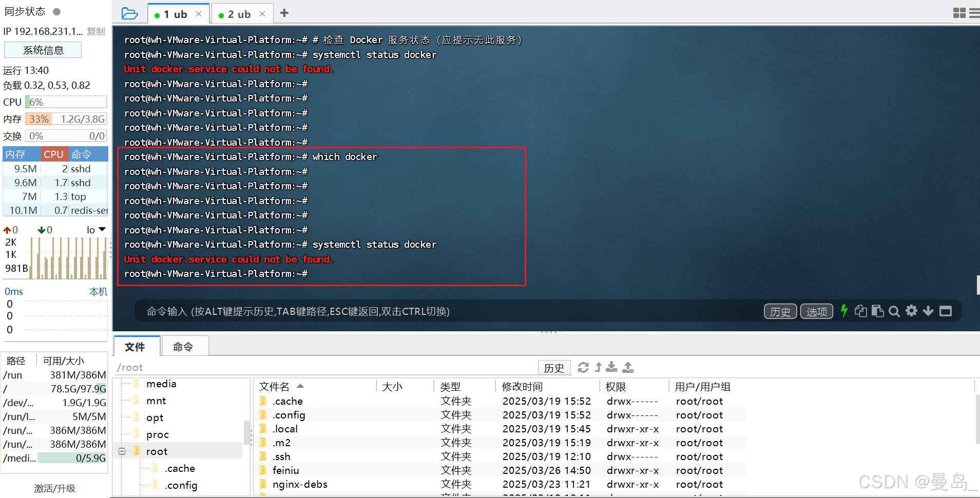Add a new session tab with plus
The width and height of the screenshot is (980, 498).
284,13
